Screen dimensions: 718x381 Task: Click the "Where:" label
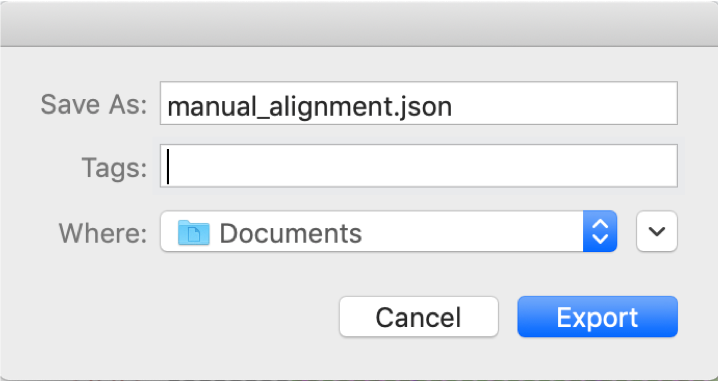(103, 233)
